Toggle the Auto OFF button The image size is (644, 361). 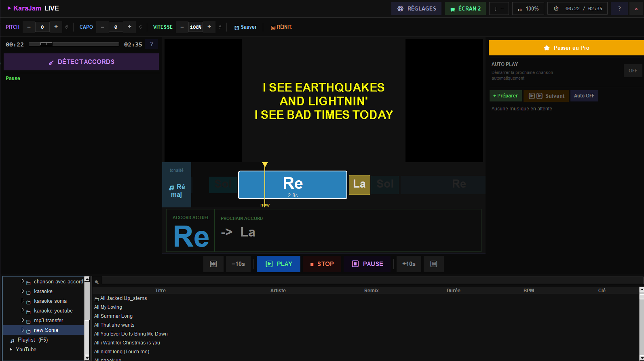coord(584,96)
